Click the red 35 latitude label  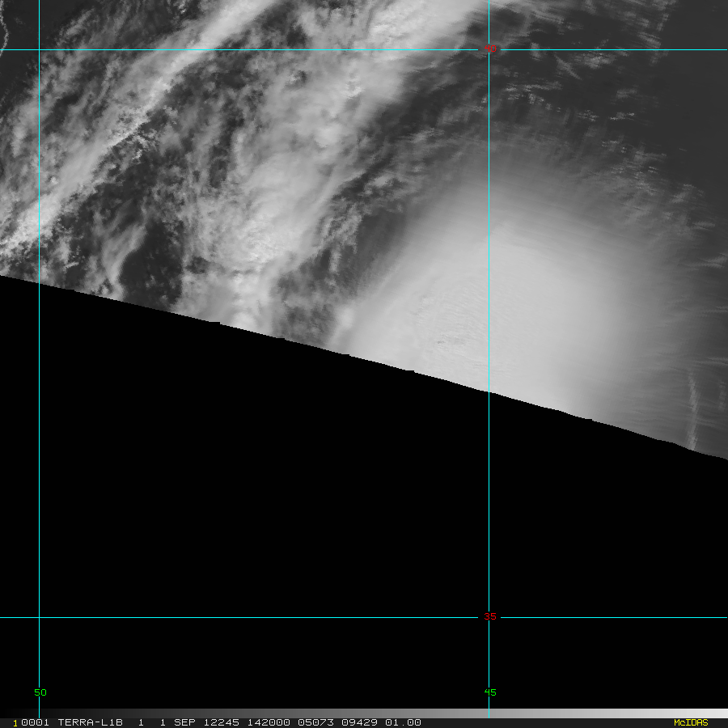[x=490, y=616]
